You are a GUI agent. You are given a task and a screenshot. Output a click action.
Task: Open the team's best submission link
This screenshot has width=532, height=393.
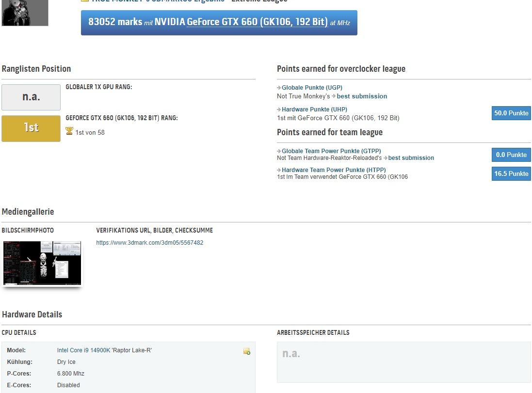411,158
